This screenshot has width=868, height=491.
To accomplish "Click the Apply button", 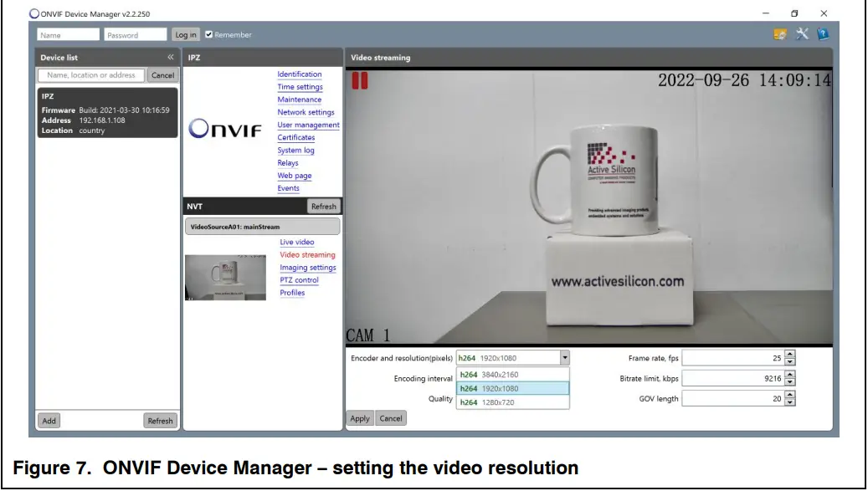I will tap(359, 417).
